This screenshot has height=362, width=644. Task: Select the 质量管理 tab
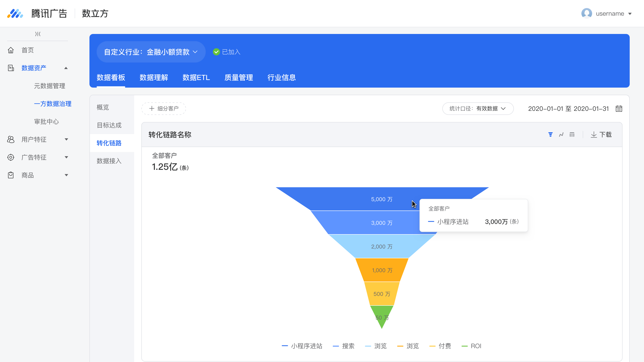[x=239, y=78]
